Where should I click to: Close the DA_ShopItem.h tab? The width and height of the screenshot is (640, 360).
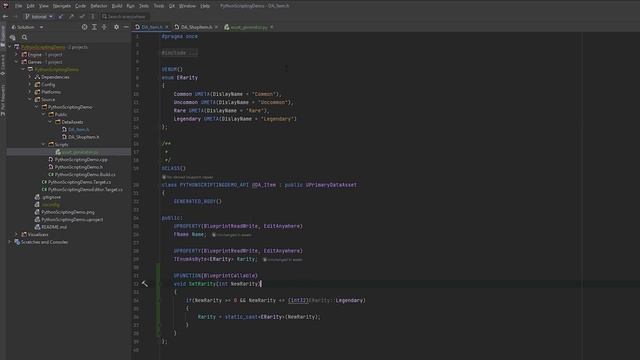(216, 27)
